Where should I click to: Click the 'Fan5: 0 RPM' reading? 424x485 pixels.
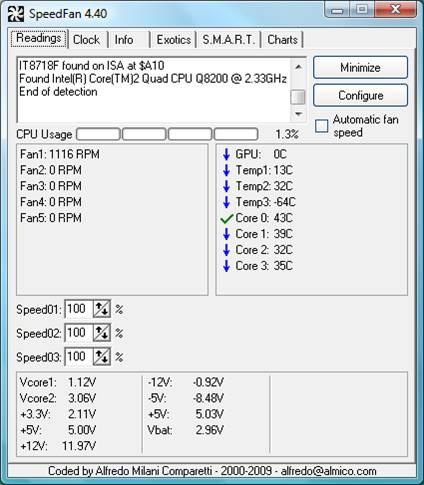(51, 218)
